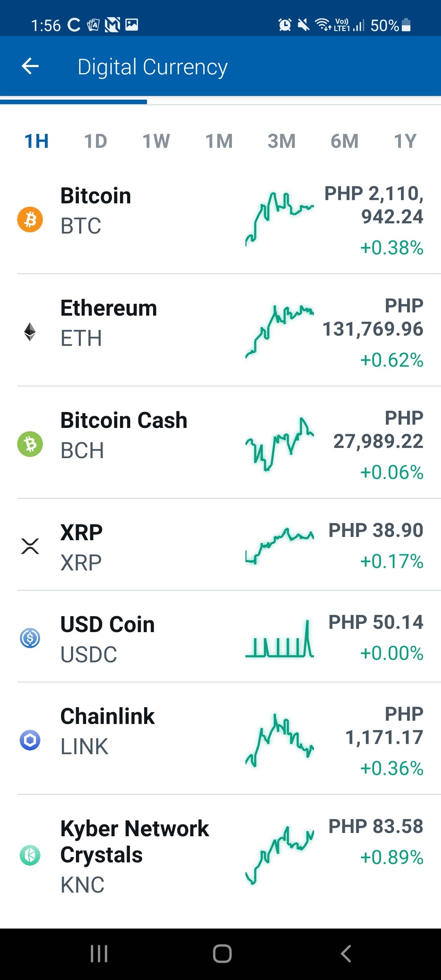Viewport: 441px width, 980px height.
Task: Open the Bitcoin price chart sparkline
Action: [280, 219]
